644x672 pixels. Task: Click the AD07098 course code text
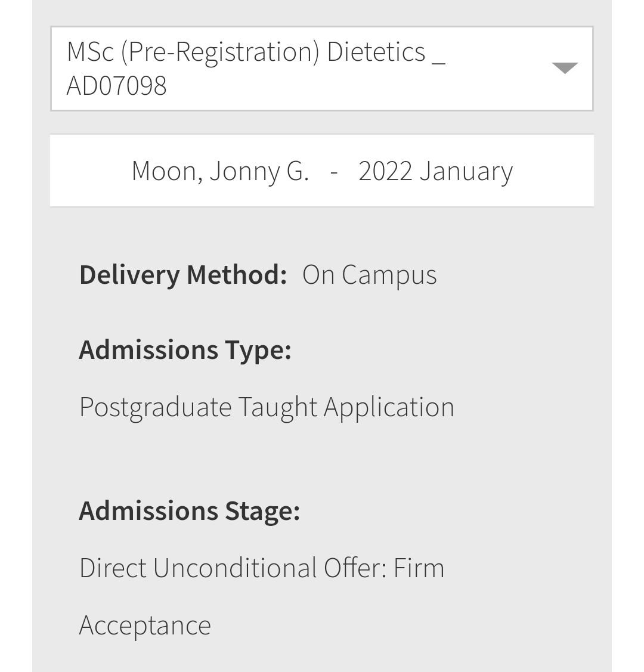click(x=116, y=85)
